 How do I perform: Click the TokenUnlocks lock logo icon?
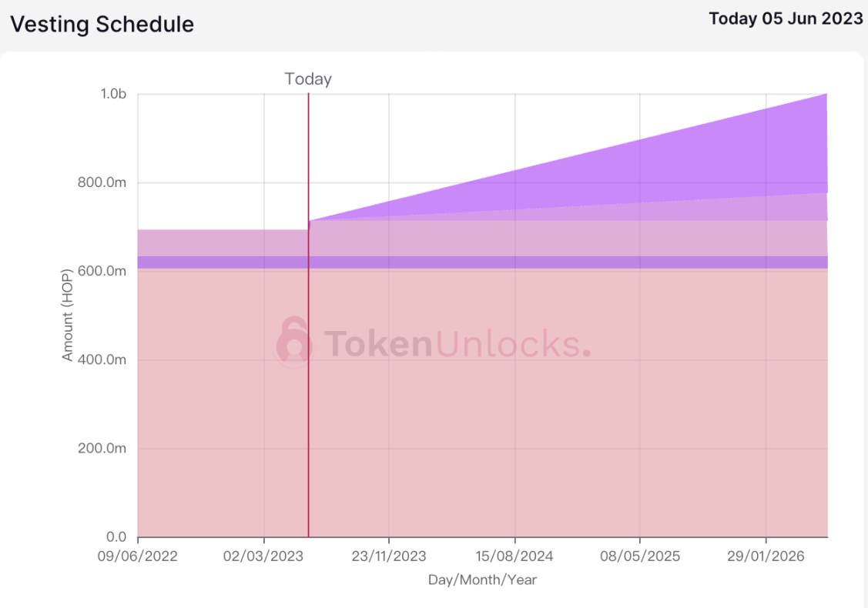(x=294, y=342)
